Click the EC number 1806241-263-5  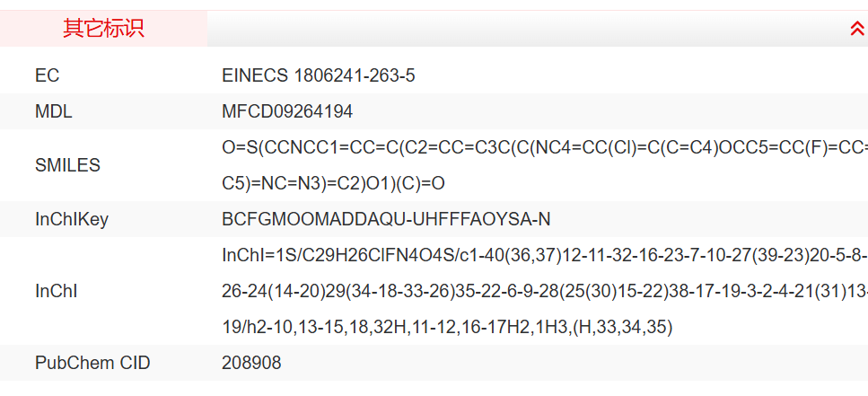pyautogui.click(x=355, y=75)
